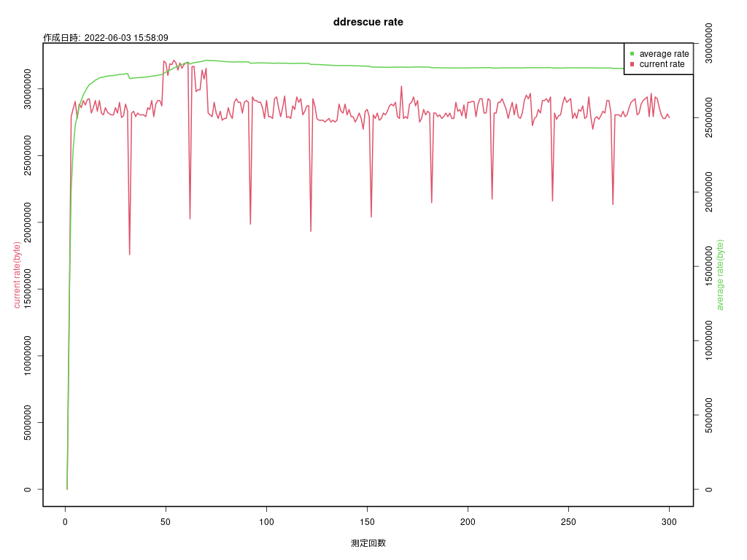The width and height of the screenshot is (747, 560).
Task: Click the x-axis tick label 150
Action: [368, 522]
